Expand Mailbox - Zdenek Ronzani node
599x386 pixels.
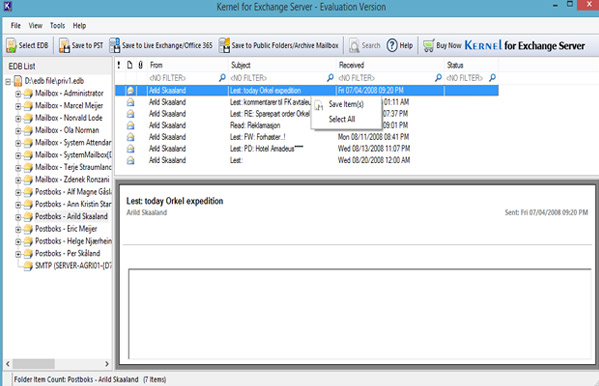point(18,180)
